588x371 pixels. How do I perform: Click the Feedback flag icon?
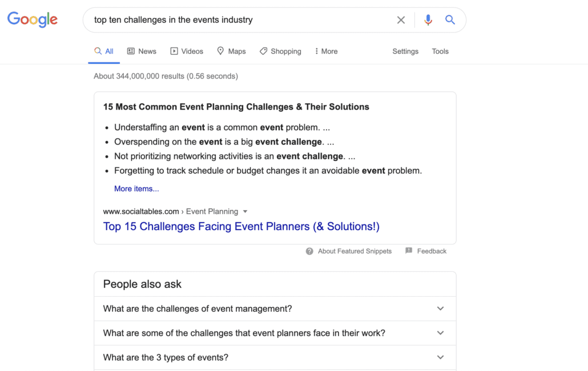tap(409, 251)
